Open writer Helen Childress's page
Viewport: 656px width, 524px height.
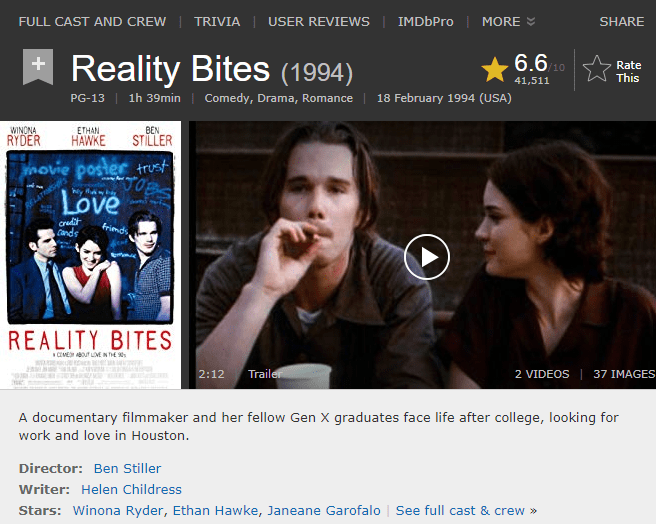[x=131, y=489]
